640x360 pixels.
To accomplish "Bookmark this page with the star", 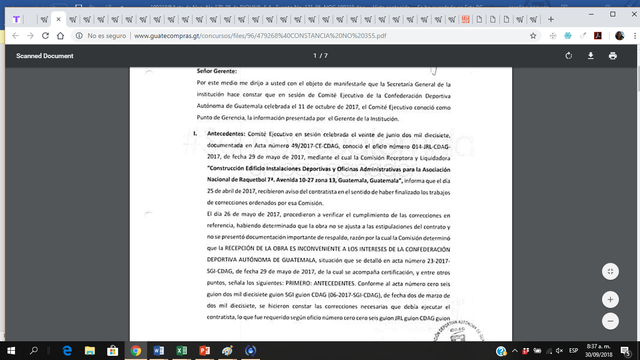I will (x=533, y=36).
